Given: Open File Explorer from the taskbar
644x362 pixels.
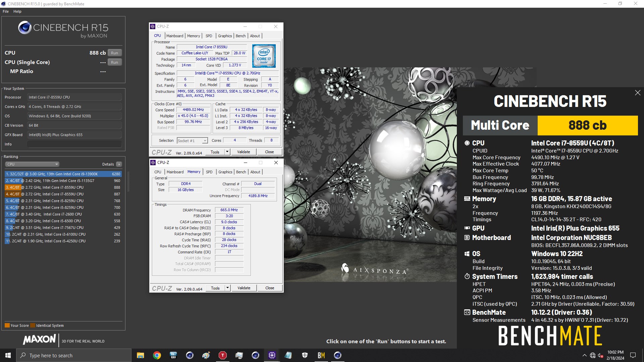Looking at the screenshot, I should click(x=140, y=355).
